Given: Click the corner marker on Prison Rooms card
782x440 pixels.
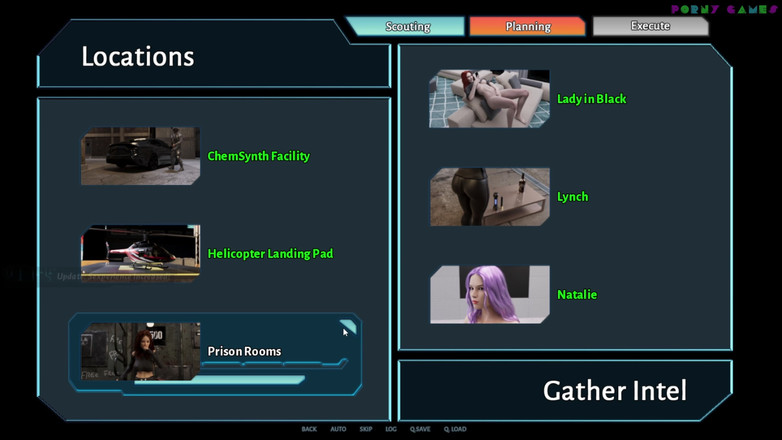Looking at the screenshot, I should (347, 326).
